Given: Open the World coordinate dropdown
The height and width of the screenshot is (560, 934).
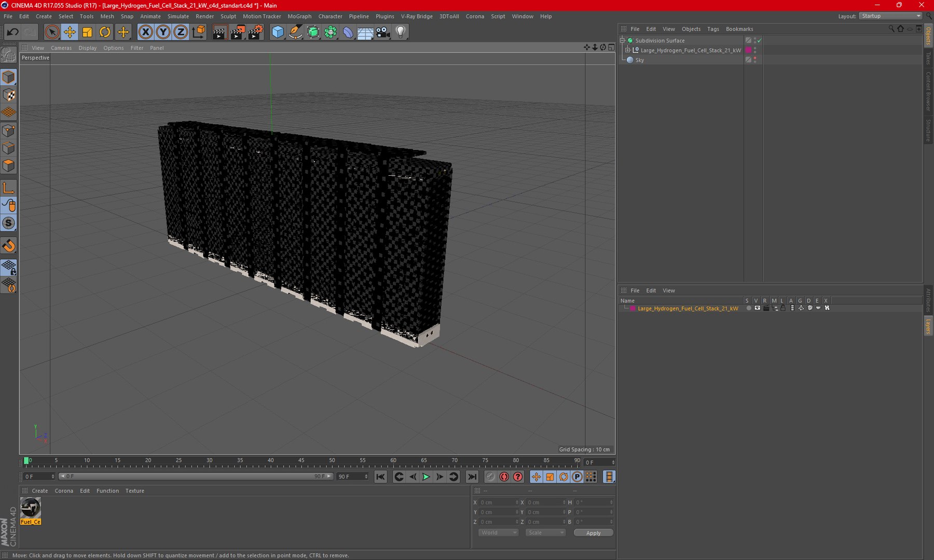Looking at the screenshot, I should point(498,533).
